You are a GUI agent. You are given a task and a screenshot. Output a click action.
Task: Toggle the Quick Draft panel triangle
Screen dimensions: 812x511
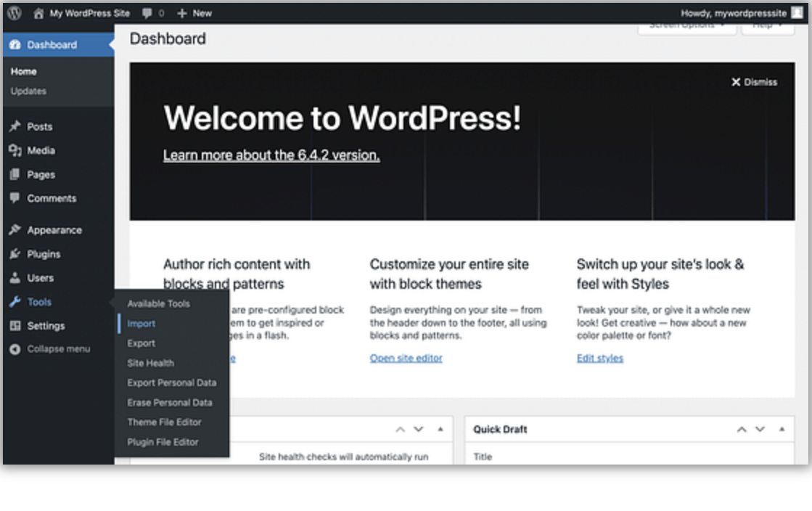pos(782,429)
